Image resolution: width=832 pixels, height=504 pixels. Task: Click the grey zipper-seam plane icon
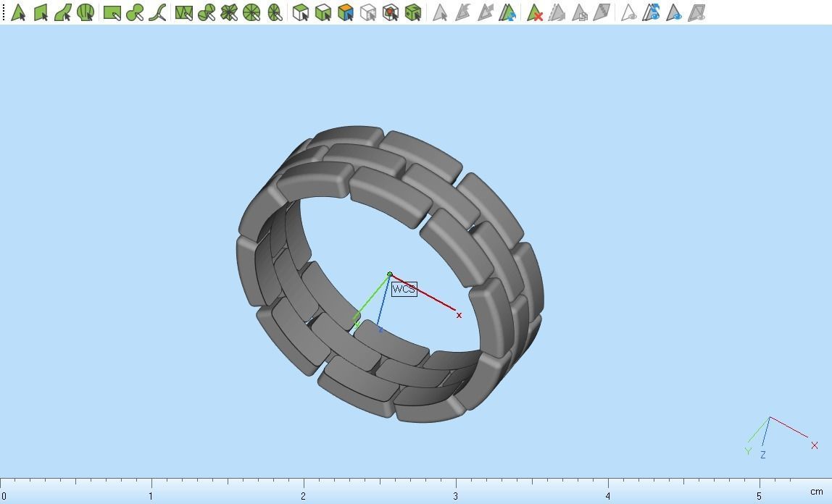pyautogui.click(x=602, y=12)
